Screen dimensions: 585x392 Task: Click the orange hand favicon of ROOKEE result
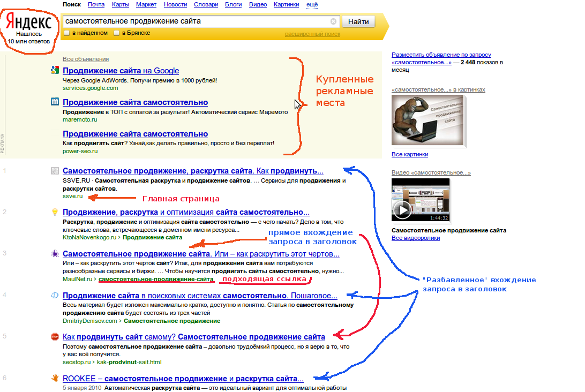[x=55, y=378]
